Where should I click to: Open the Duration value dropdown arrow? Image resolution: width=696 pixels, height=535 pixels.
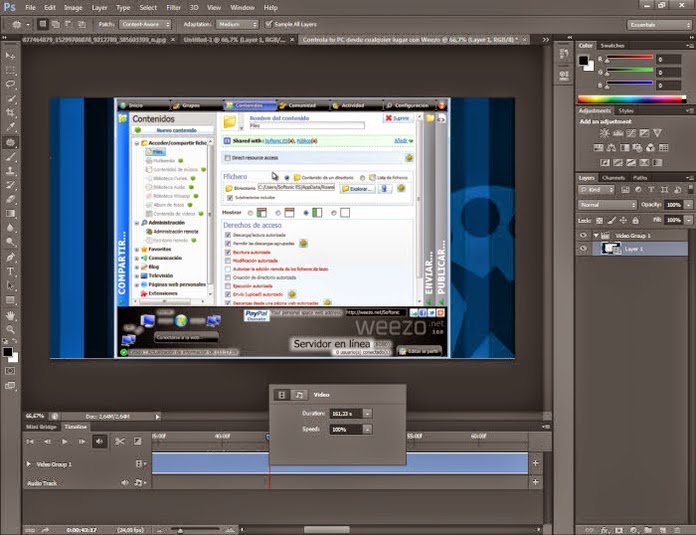point(368,414)
